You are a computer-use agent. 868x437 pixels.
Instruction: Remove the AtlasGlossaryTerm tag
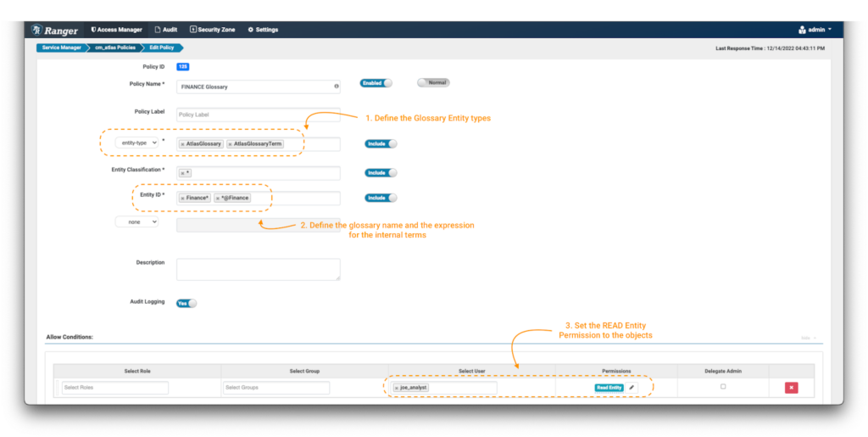pos(231,144)
